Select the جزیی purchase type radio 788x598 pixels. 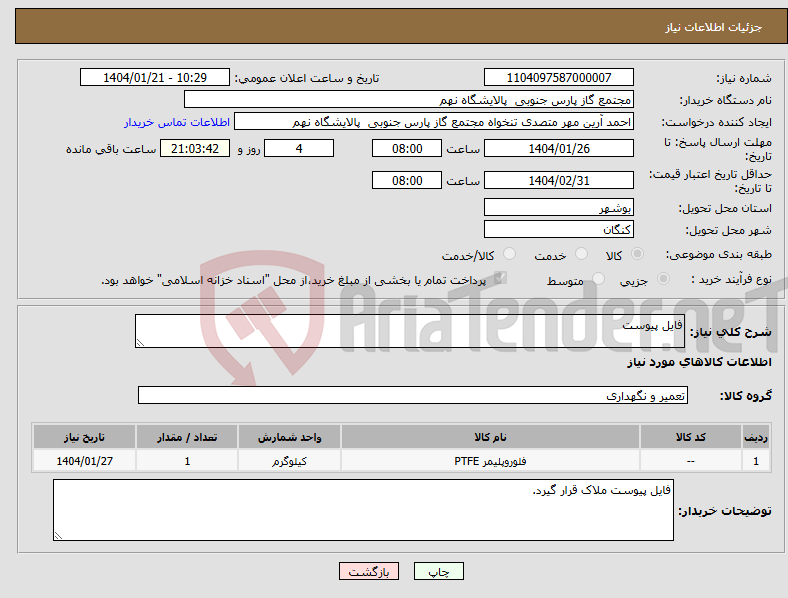coord(663,278)
